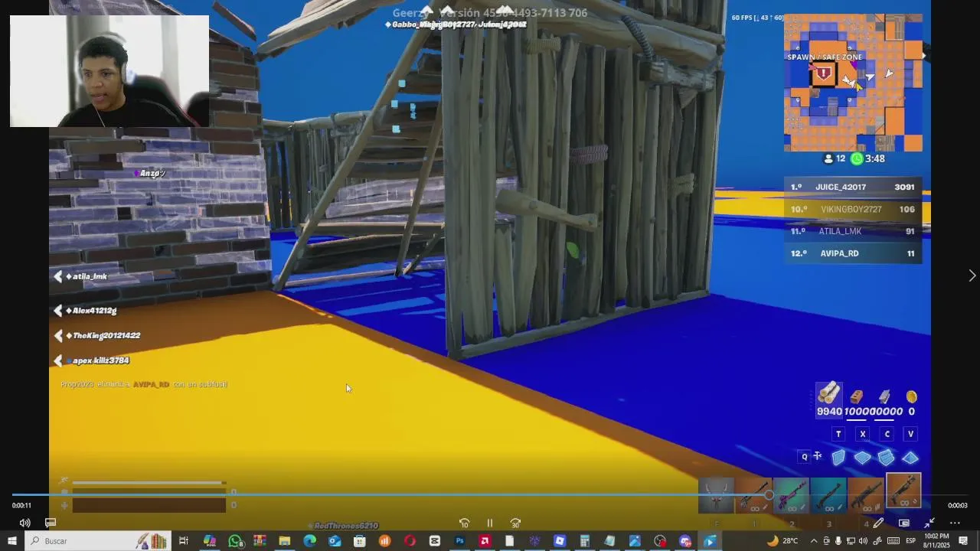The width and height of the screenshot is (980, 551).
Task: Open Microsoft Store from the taskbar
Action: tap(360, 541)
